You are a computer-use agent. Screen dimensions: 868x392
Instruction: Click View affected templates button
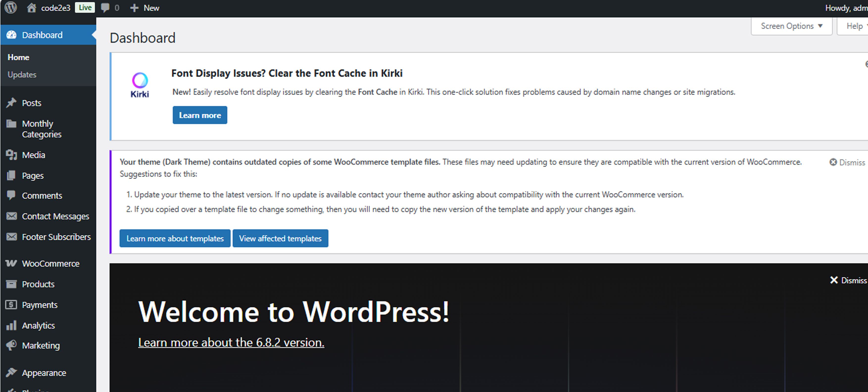[x=280, y=238]
